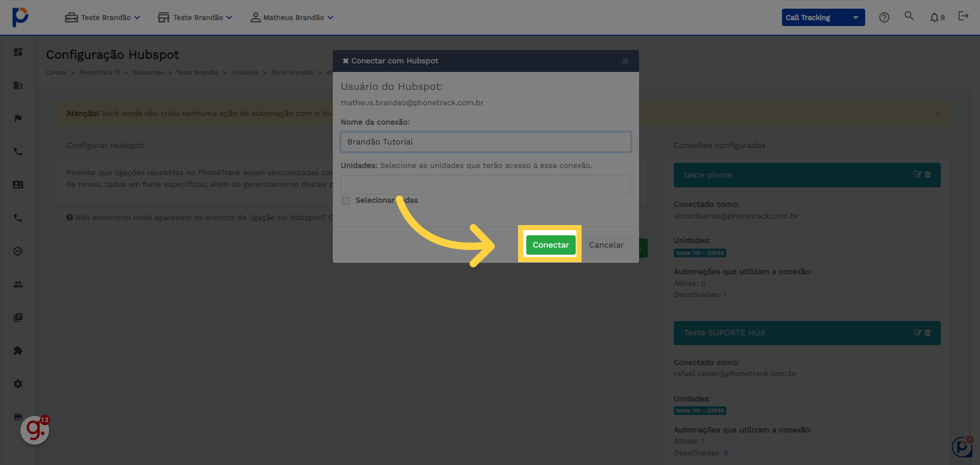Click the teste VH - 23546 tag under Teste SUPORTE HUB
Image resolution: width=980 pixels, height=465 pixels.
(700, 411)
